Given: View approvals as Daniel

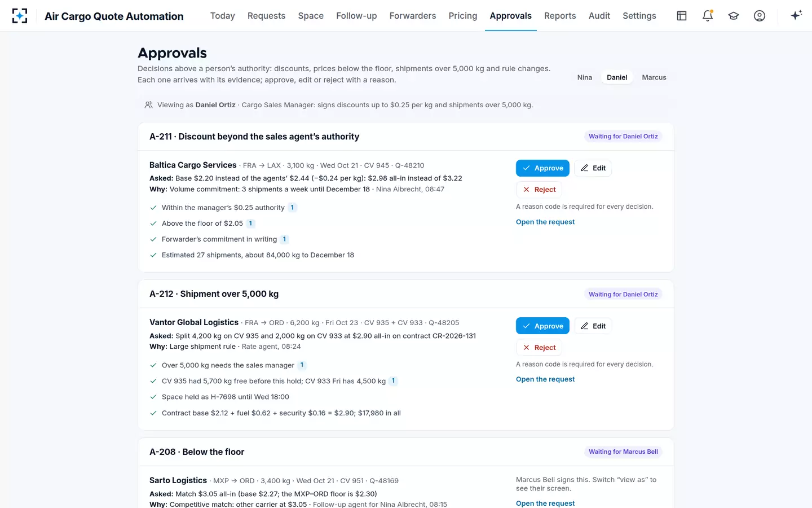Looking at the screenshot, I should 617,77.
